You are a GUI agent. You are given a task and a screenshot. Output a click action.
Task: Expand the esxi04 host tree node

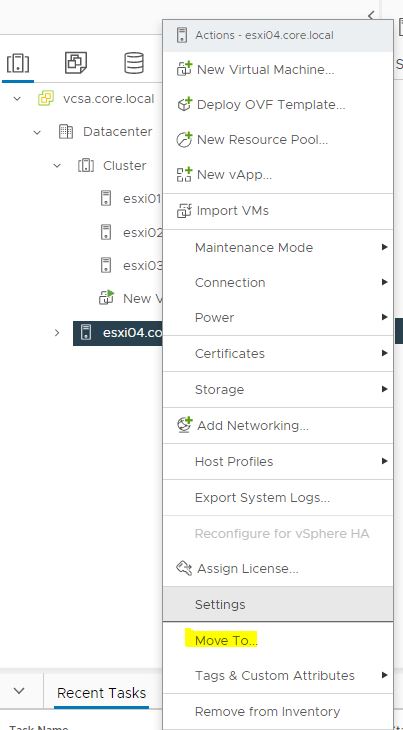[x=57, y=332]
